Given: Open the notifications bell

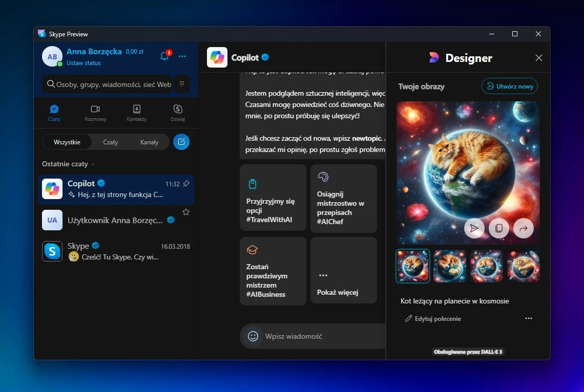Looking at the screenshot, I should tap(165, 55).
